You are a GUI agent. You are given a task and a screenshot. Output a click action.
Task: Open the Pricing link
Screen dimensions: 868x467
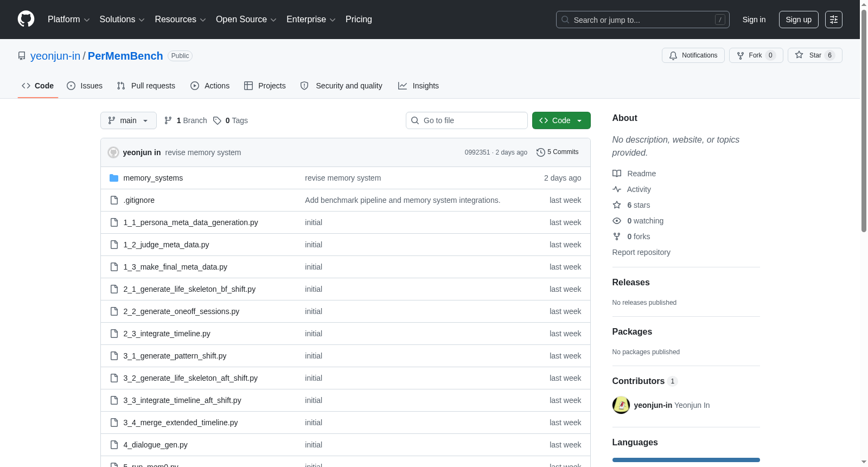[359, 20]
